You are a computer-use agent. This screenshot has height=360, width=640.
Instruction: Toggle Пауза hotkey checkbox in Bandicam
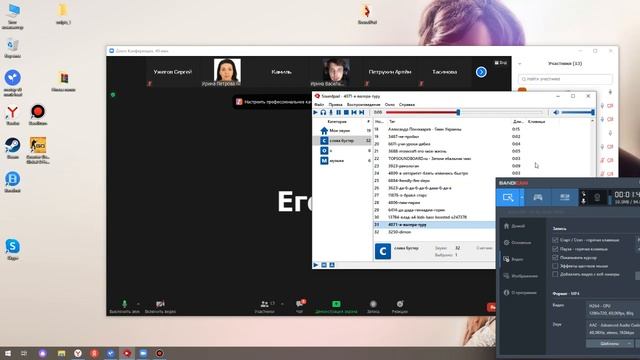555,249
